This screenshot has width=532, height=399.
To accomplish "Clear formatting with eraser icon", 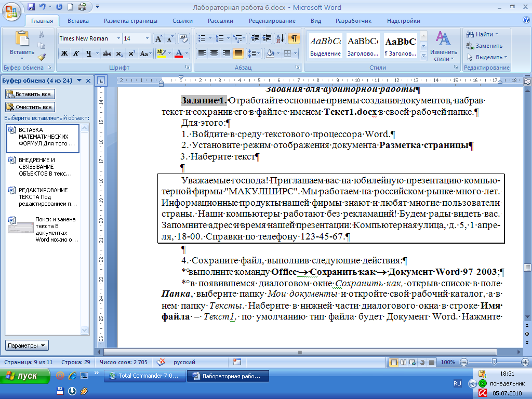I will point(183,38).
